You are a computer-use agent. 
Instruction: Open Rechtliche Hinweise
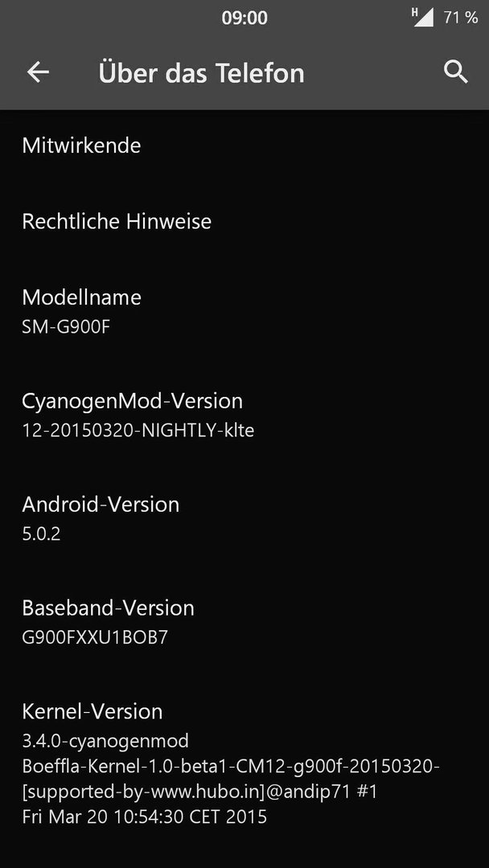pyautogui.click(x=244, y=222)
